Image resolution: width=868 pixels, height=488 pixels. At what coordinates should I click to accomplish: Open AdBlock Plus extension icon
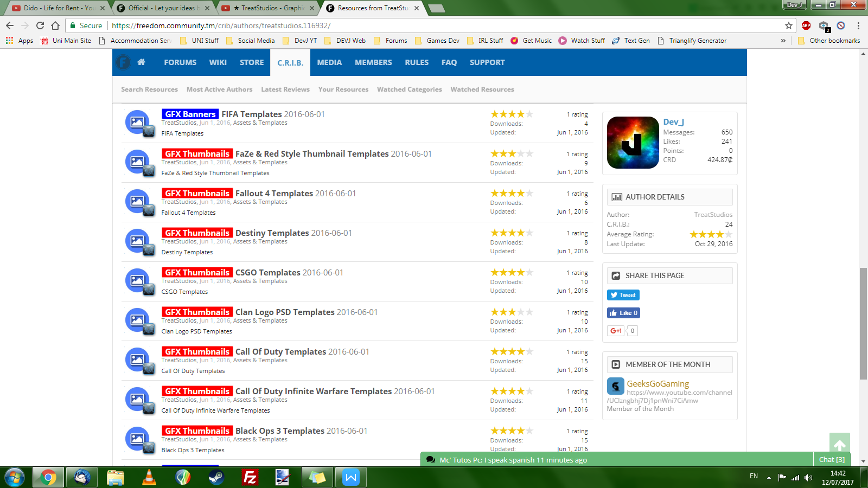[806, 25]
